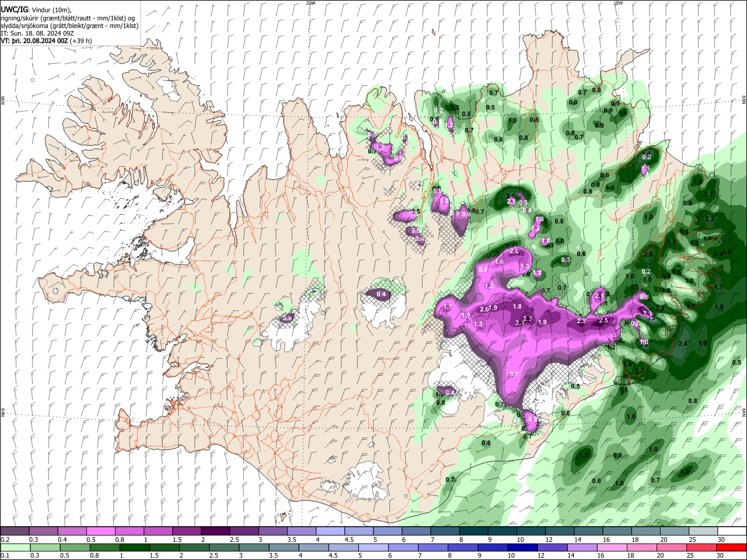The width and height of the screenshot is (747, 560).
Task: Choose the bright pink 0.5 swatch in top legend row
Action: coord(100,531)
